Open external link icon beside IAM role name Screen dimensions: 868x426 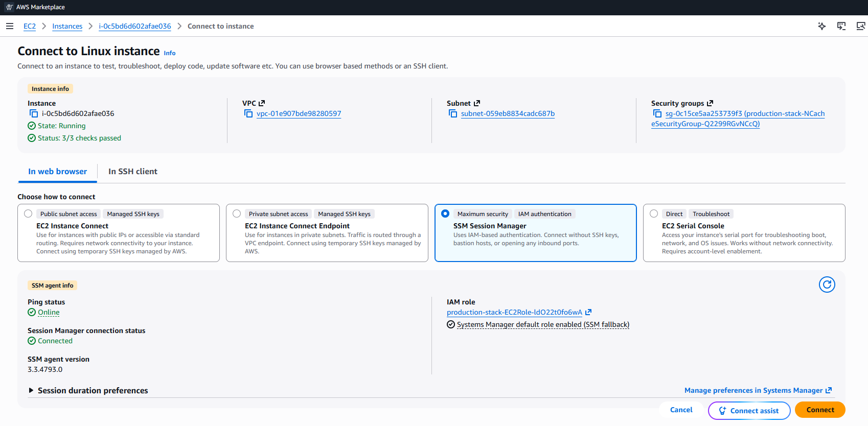(588, 312)
